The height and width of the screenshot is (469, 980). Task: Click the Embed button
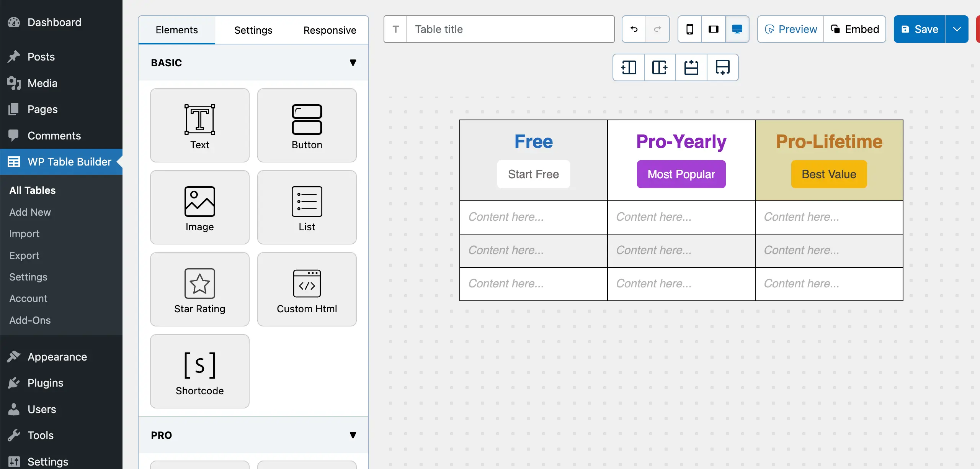coord(855,29)
